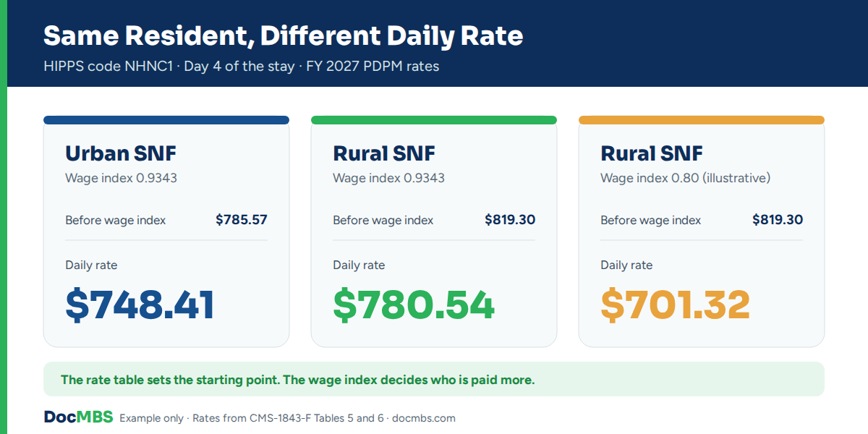The image size is (868, 434).
Task: Click "Wage index 0.9343" under Urban SNF
Action: point(121,178)
